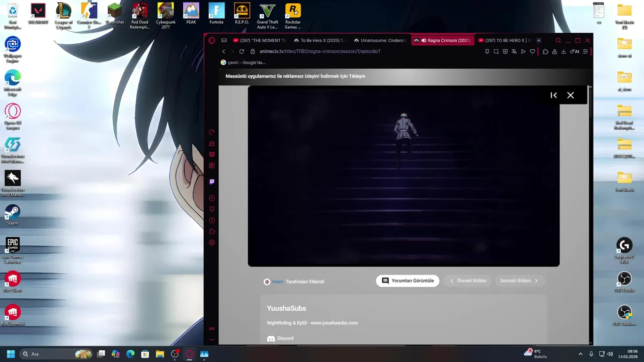Reload the animecix page
This screenshot has height=362, width=644.
tap(242, 51)
